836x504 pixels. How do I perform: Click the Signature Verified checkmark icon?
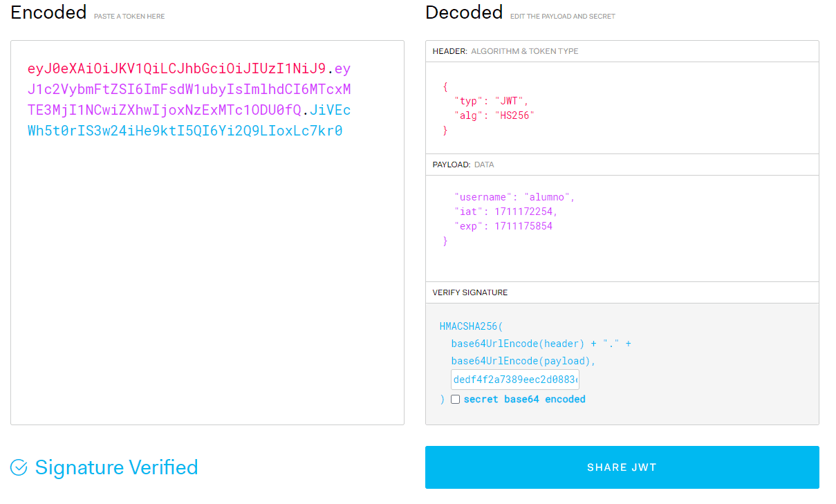click(x=19, y=468)
